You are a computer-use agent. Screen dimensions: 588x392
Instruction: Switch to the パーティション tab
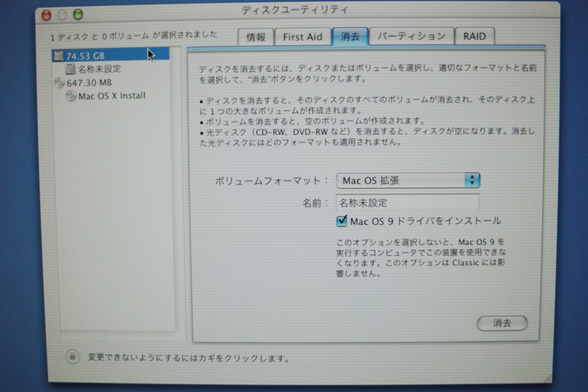tap(411, 37)
